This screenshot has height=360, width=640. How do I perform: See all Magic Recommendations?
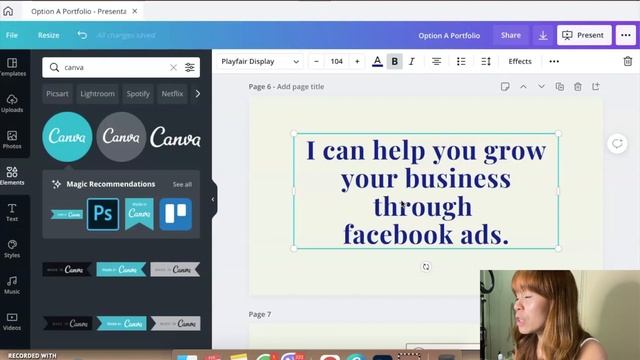point(182,184)
